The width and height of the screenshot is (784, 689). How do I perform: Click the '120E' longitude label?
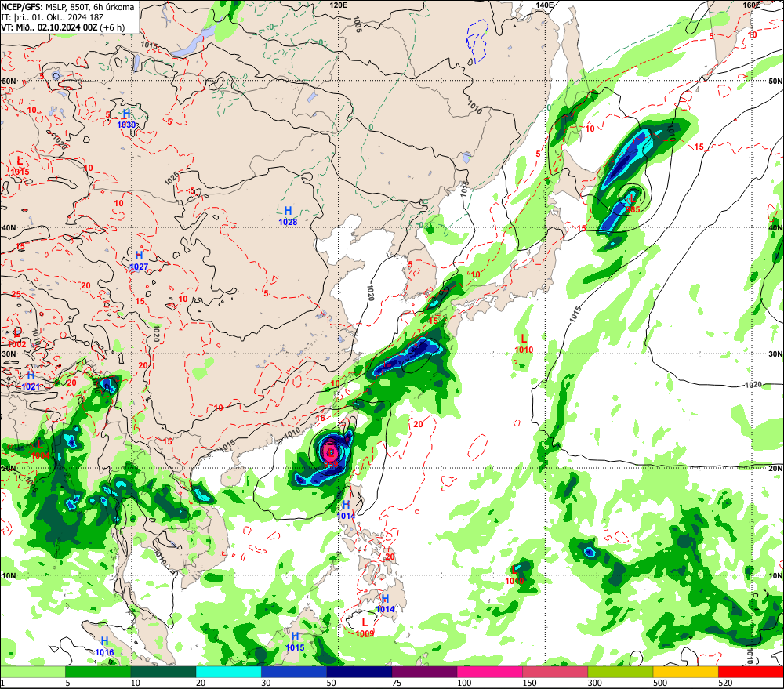click(x=339, y=5)
